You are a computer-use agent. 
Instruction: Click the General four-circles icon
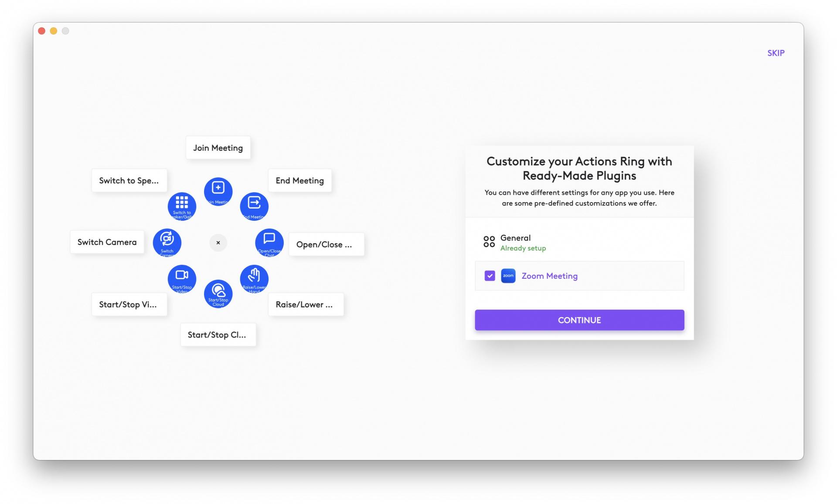pyautogui.click(x=489, y=242)
